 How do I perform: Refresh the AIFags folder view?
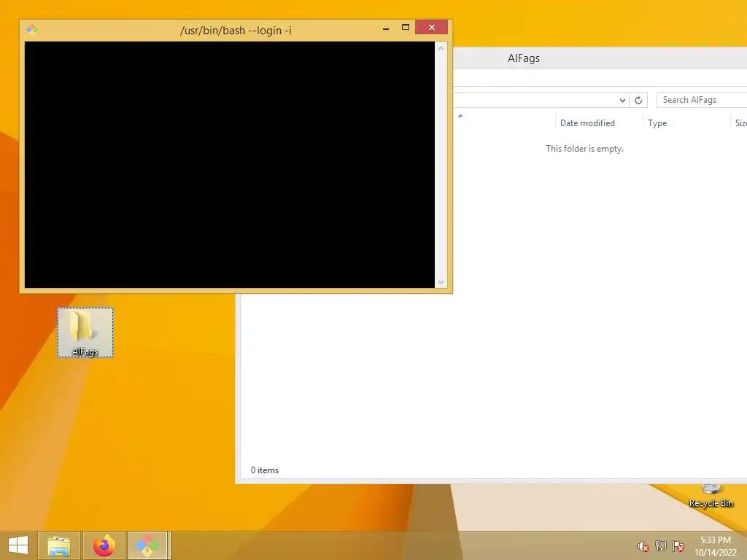pos(638,100)
